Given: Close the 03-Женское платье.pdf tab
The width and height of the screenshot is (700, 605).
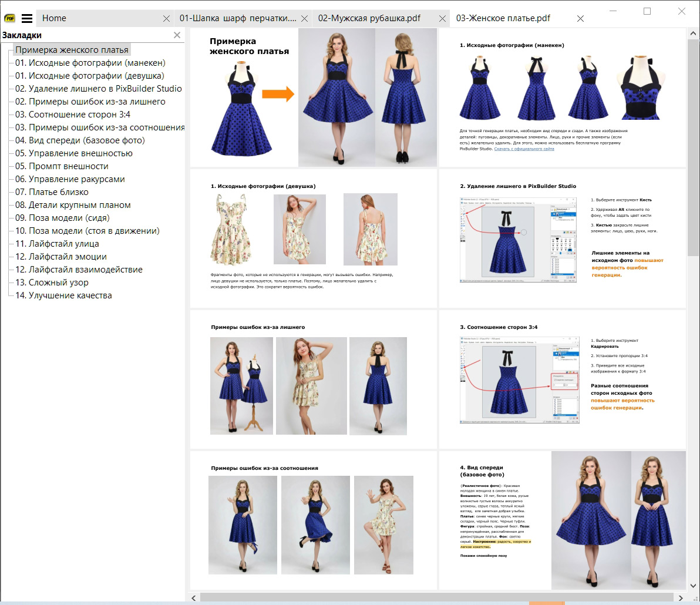Looking at the screenshot, I should [x=580, y=18].
